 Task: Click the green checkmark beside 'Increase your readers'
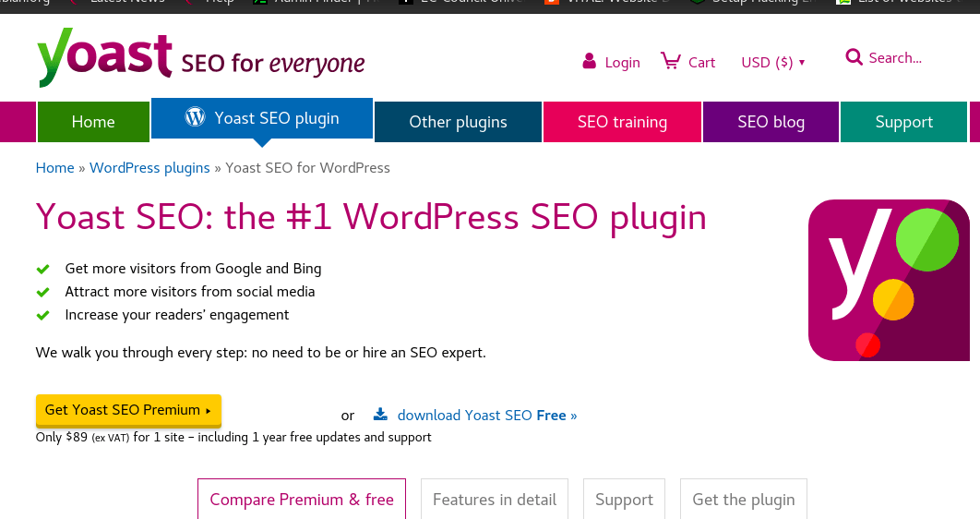pyautogui.click(x=43, y=315)
